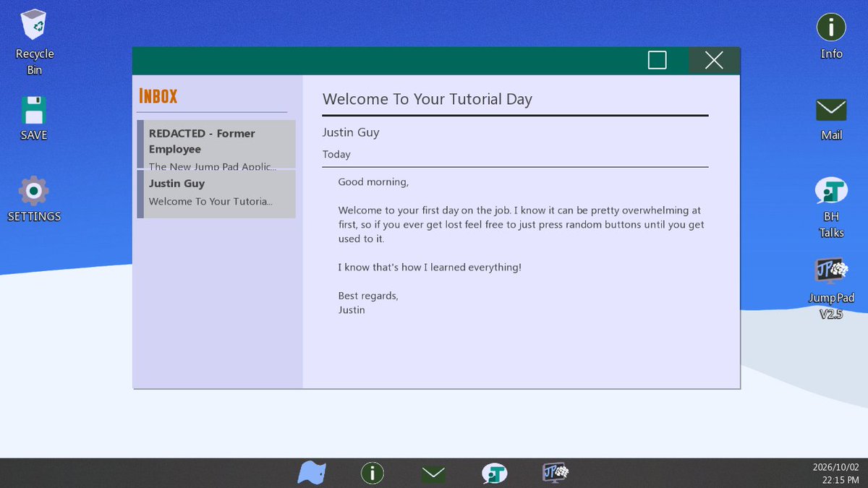Click the 'Best regards,' closing line

click(368, 296)
